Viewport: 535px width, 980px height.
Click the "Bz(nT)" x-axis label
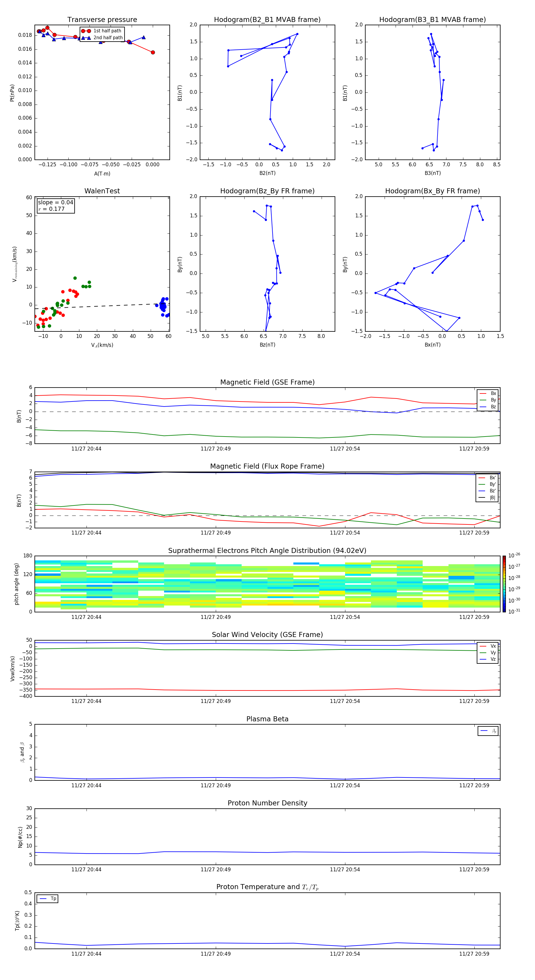(x=267, y=345)
